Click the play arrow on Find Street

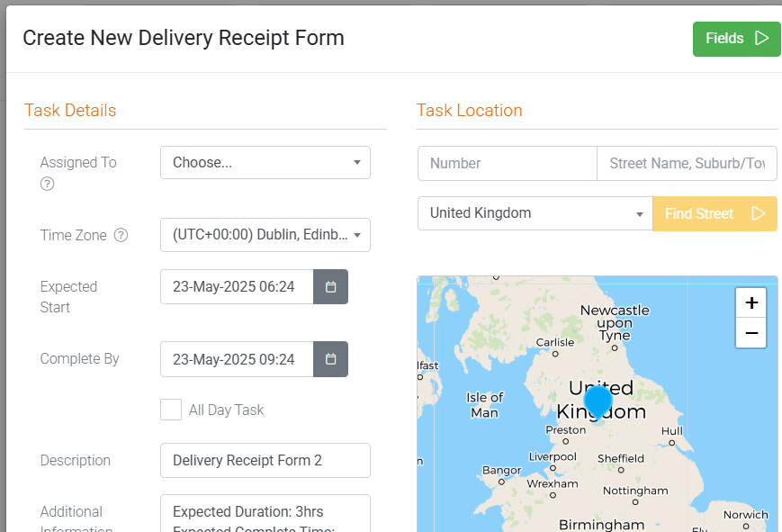(759, 213)
